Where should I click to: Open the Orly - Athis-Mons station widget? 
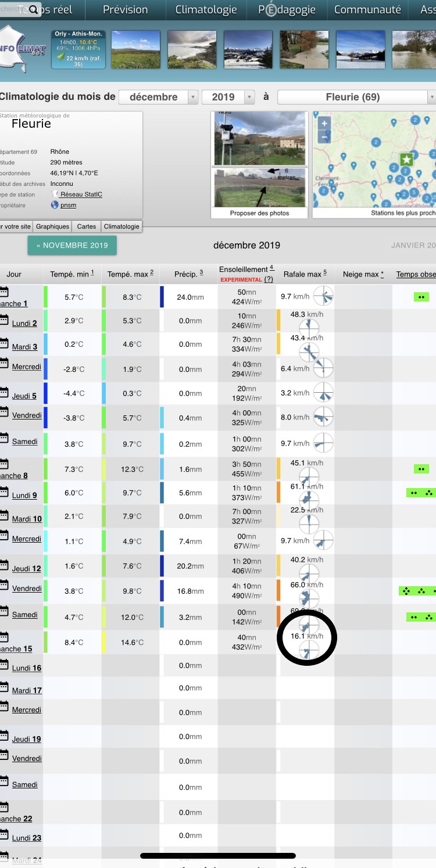pyautogui.click(x=78, y=49)
